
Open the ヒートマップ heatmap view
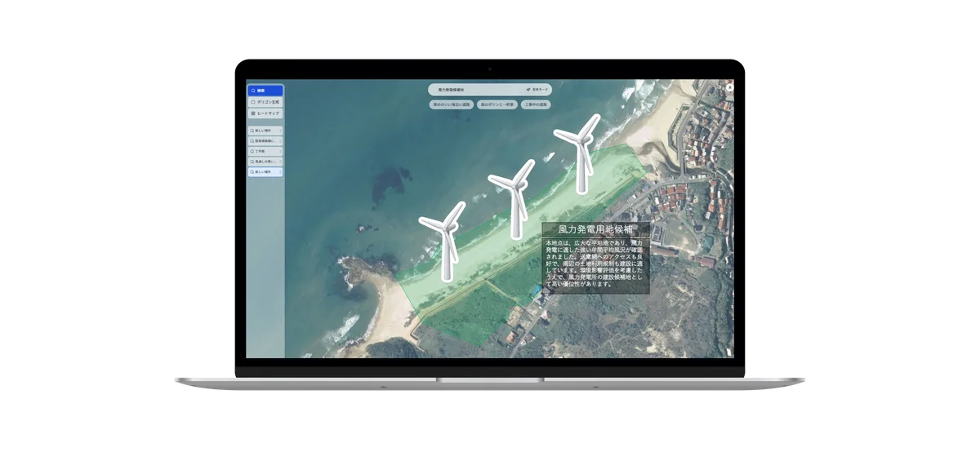[x=266, y=113]
